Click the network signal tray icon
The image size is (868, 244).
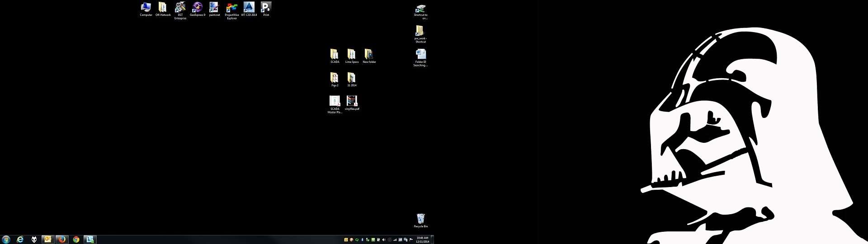coord(395,240)
